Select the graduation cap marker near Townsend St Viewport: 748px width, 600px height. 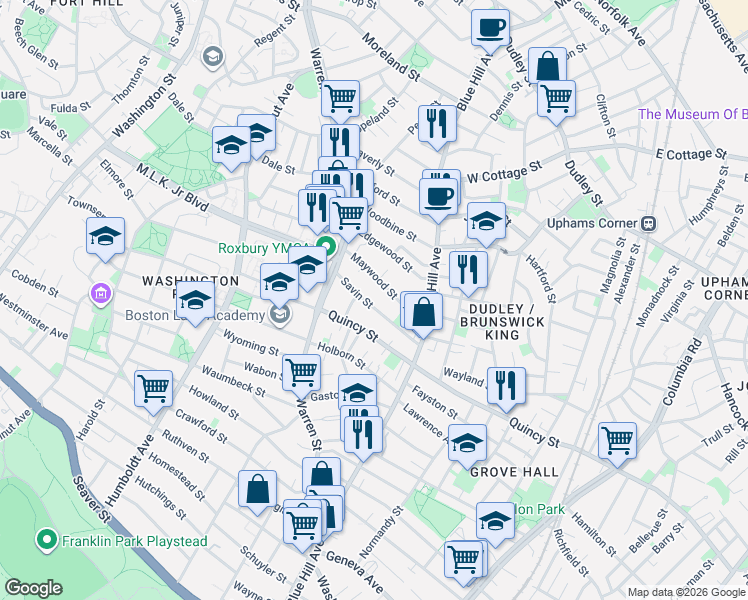coord(105,237)
